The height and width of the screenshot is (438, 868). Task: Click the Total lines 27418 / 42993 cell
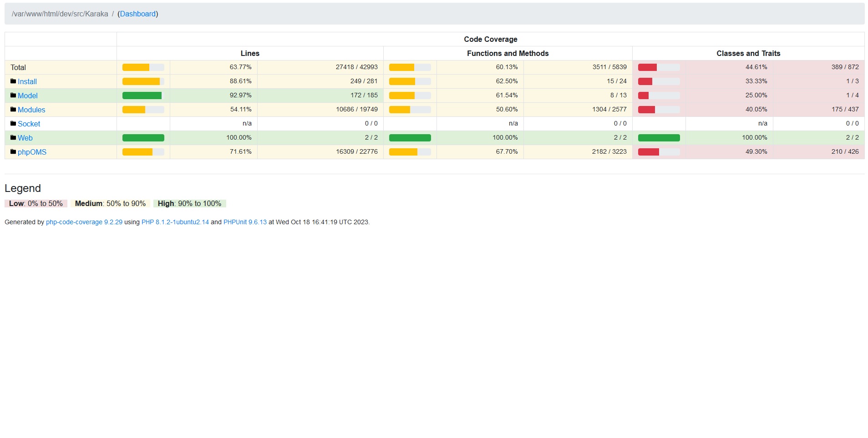pyautogui.click(x=357, y=67)
